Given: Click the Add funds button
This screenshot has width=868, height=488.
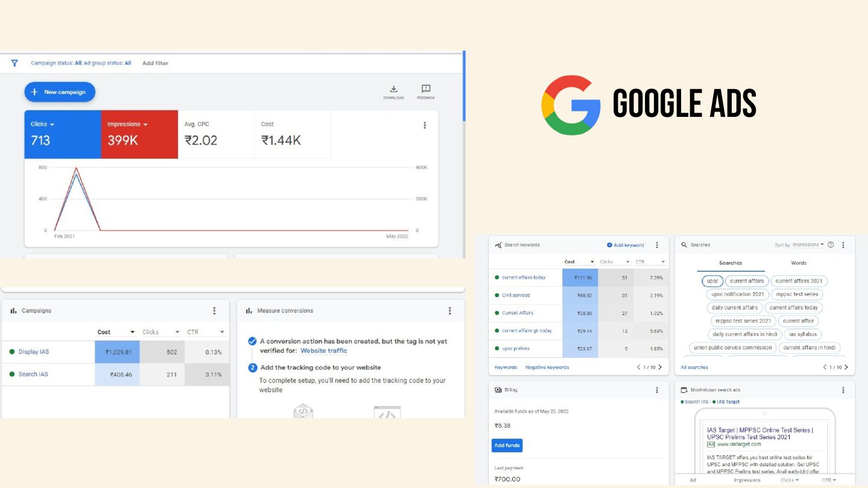Looking at the screenshot, I should tap(507, 445).
